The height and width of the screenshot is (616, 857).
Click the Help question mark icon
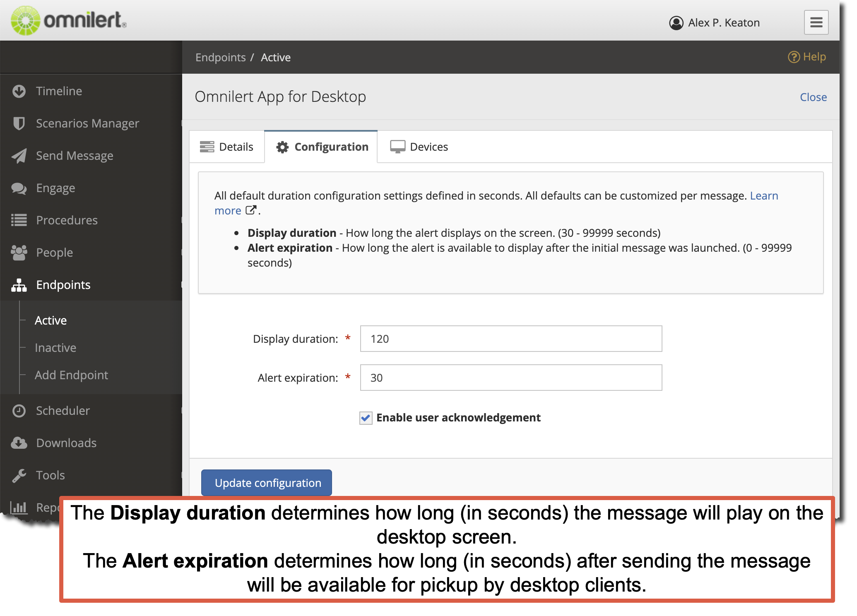[793, 57]
